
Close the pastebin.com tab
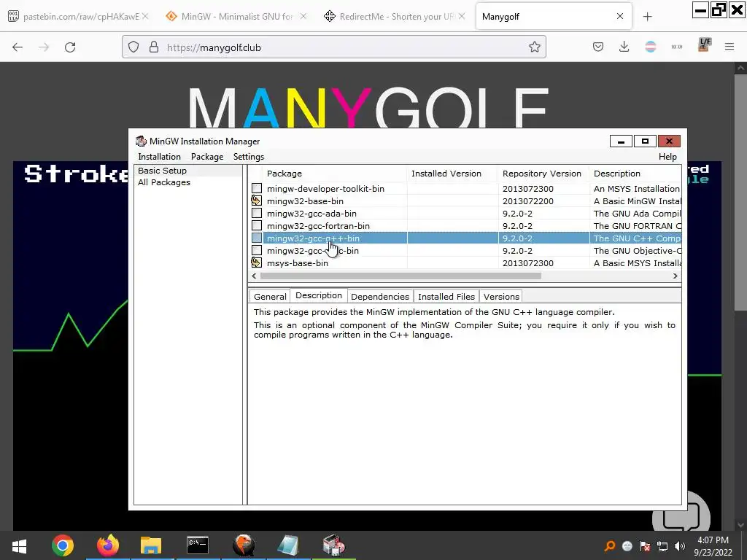[x=145, y=16]
